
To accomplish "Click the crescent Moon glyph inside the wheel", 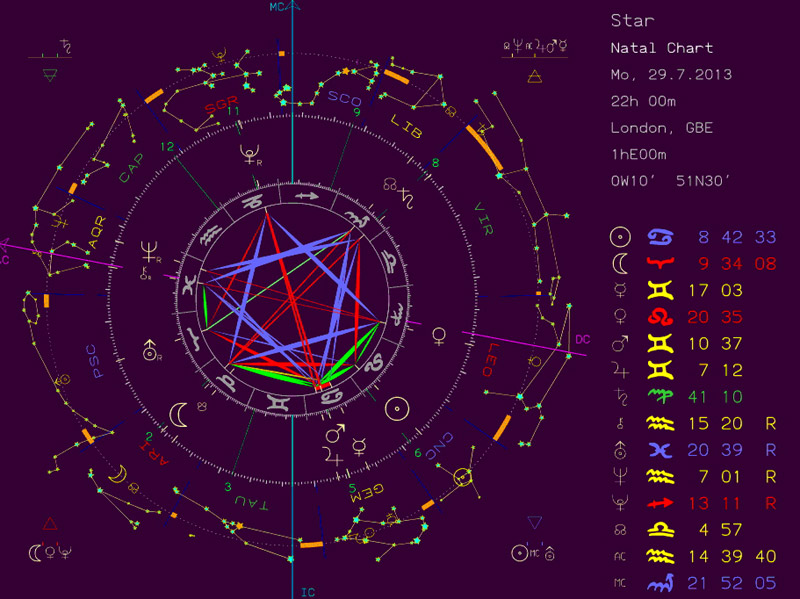I will 178,413.
